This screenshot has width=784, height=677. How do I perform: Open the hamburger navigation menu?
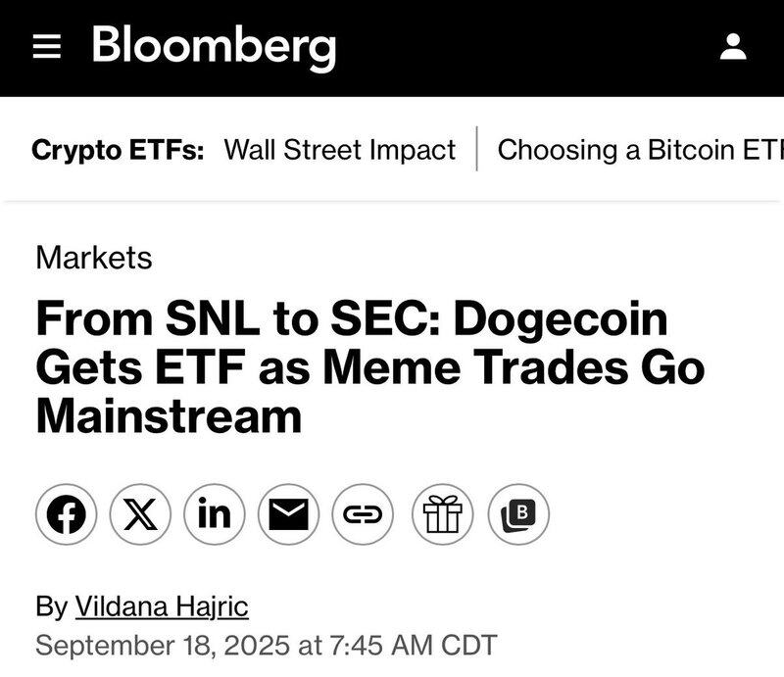46,47
